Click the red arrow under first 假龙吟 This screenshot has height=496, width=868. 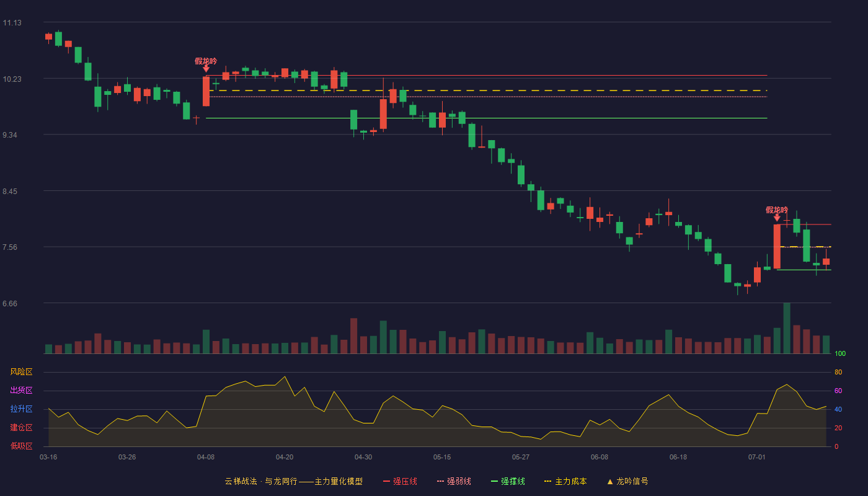[206, 69]
